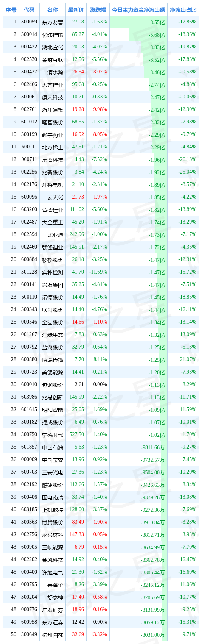Click the 今日主力资金净流出额 column header
The height and width of the screenshot is (644, 199).
(x=138, y=10)
